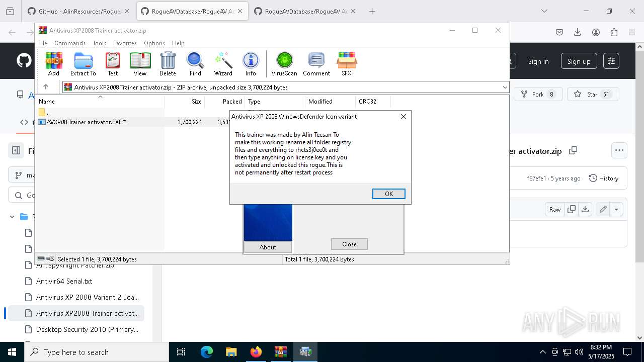The image size is (644, 362).
Task: Click the Delete trash can icon
Action: 168,64
